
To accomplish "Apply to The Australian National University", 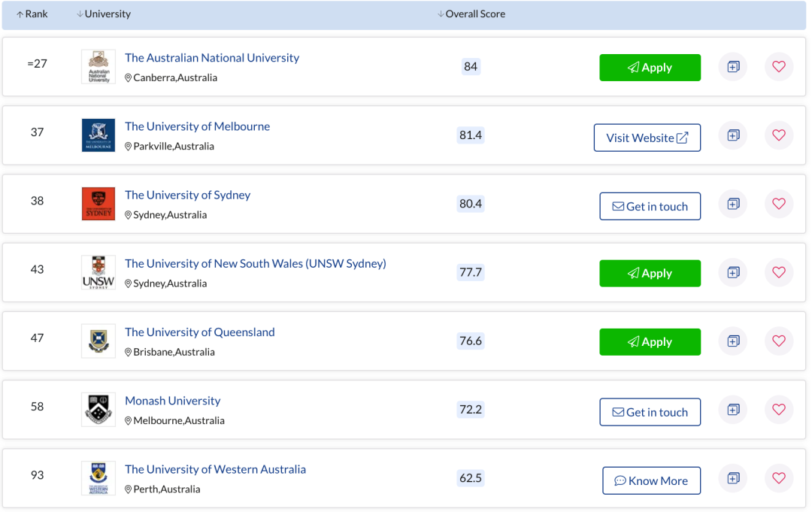I will [650, 68].
